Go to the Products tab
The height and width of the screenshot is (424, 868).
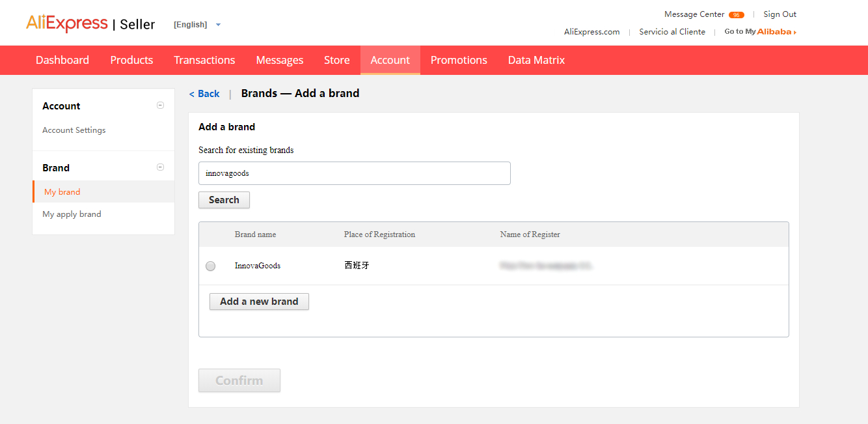coord(131,60)
